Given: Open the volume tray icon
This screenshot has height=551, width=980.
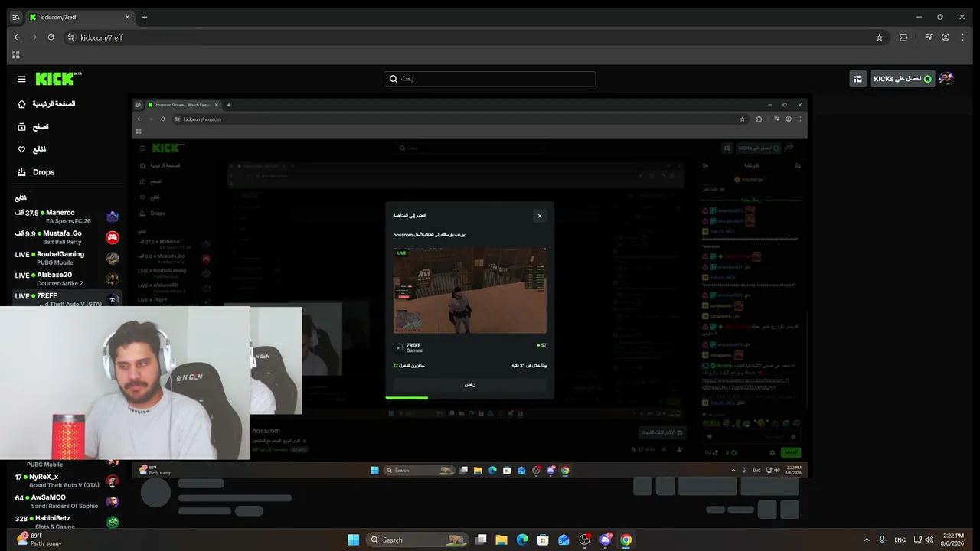Looking at the screenshot, I should coord(931,540).
